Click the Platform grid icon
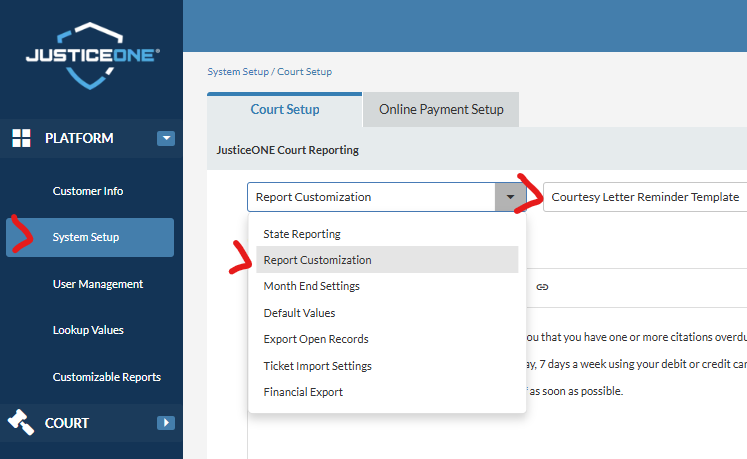 pos(21,138)
